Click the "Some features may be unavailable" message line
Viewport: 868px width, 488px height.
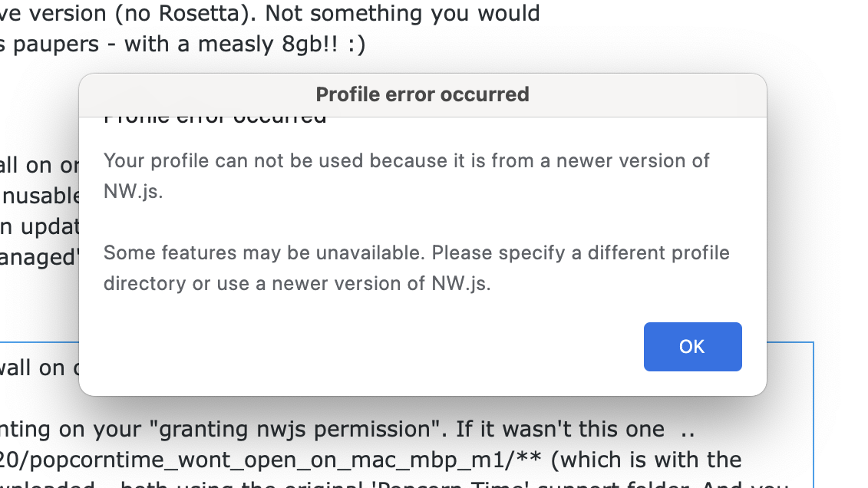(416, 252)
